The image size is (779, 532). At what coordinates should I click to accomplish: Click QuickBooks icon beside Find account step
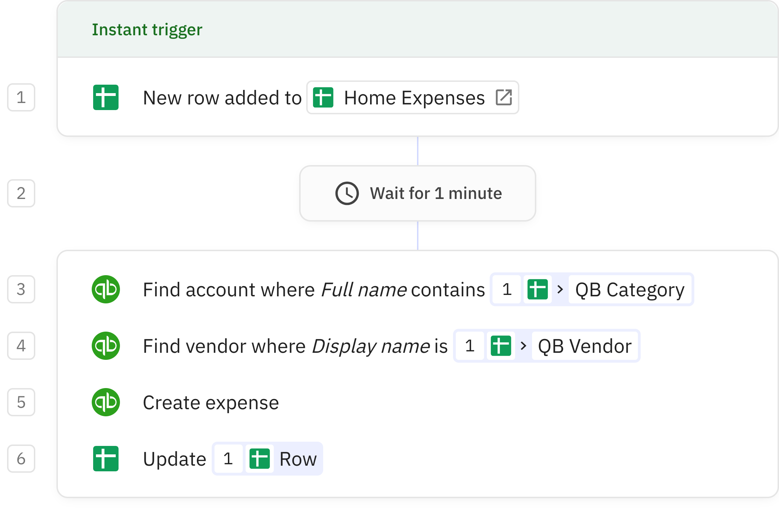pos(105,289)
